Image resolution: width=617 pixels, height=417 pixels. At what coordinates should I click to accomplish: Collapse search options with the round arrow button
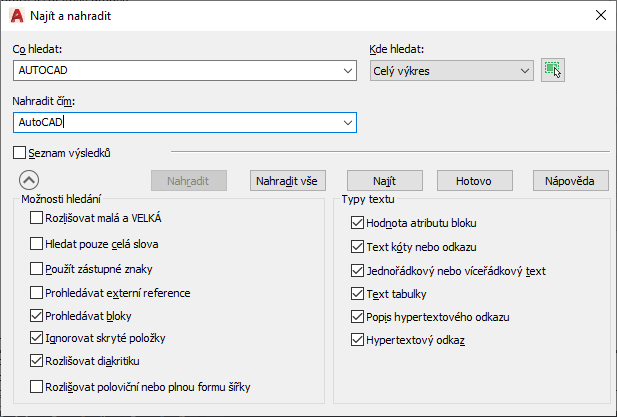coord(29,180)
